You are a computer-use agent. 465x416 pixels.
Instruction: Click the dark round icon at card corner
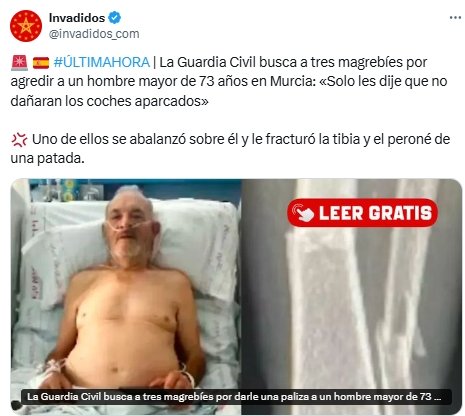coord(16,406)
